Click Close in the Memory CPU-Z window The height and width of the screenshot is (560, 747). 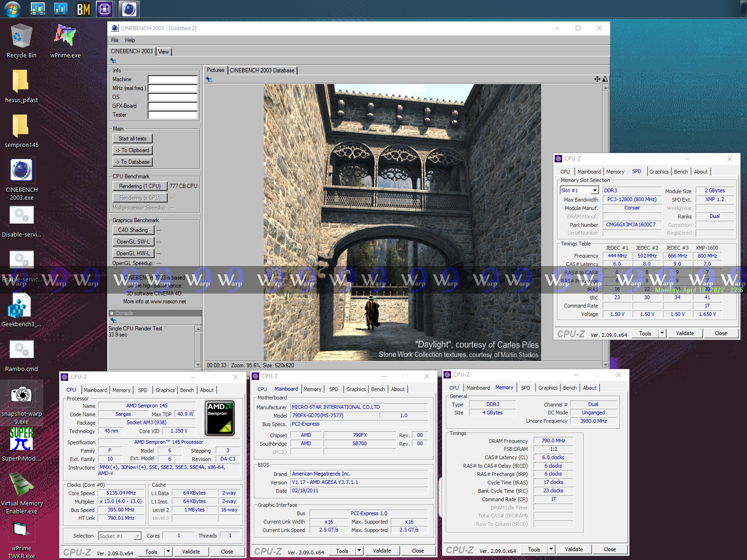610,549
